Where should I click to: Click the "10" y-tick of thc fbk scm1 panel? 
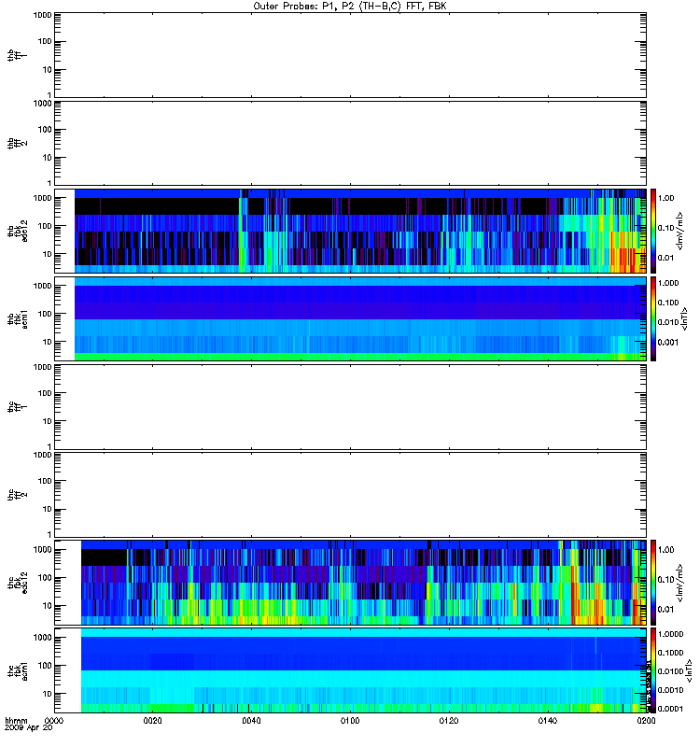coord(48,694)
